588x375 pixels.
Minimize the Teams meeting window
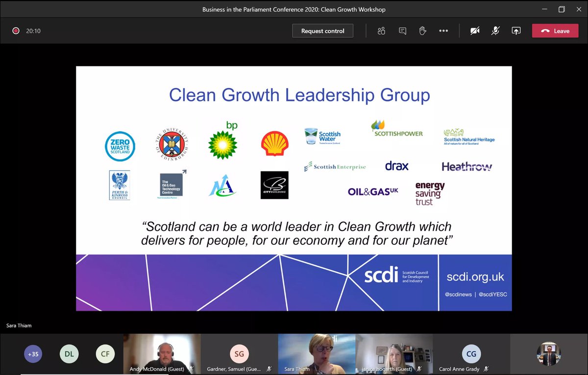tap(544, 9)
